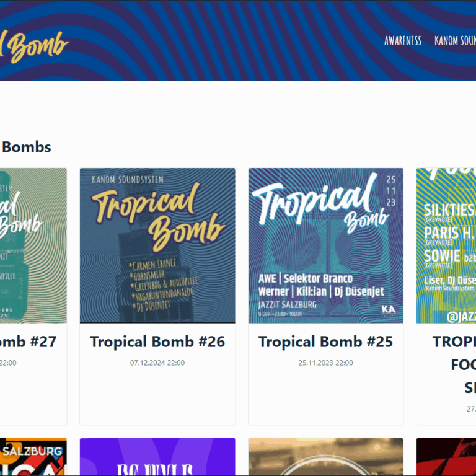Click the Tropical Bomb #26 title link
Screen dimensions: 476x476
click(x=157, y=342)
